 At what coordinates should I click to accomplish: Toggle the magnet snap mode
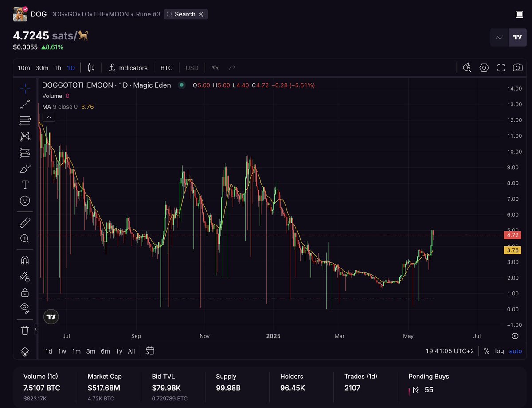coord(25,260)
